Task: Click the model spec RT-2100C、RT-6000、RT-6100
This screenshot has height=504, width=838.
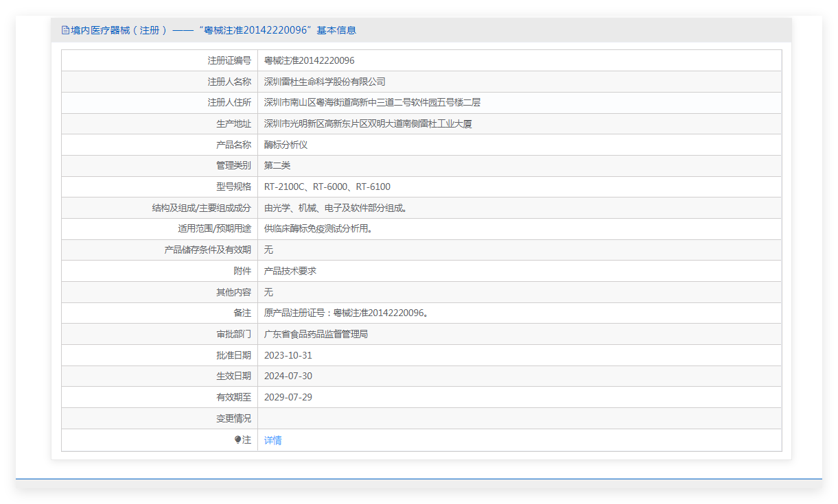Action: (x=327, y=187)
